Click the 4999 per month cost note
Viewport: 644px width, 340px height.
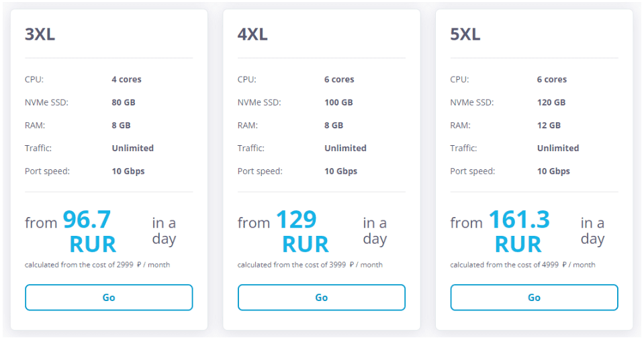[523, 265]
